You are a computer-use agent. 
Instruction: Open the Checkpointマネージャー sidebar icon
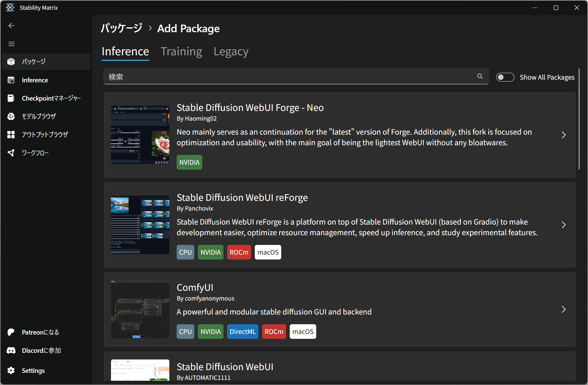pyautogui.click(x=11, y=98)
